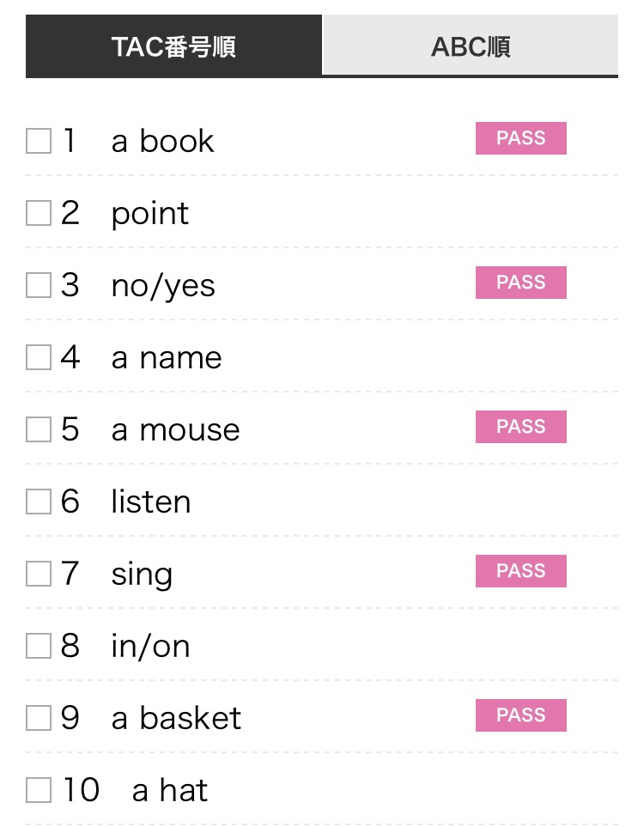This screenshot has height=827, width=644.
Task: Open the word entry a name
Action: tap(167, 357)
